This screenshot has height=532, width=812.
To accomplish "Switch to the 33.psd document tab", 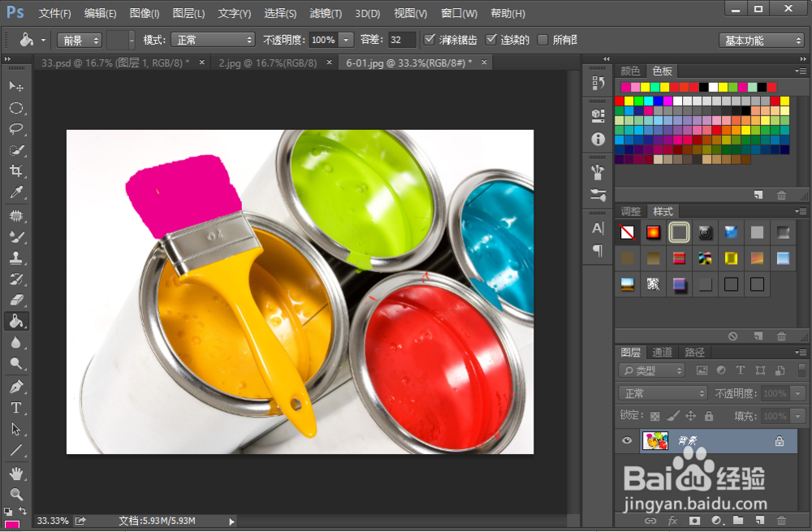I will pos(115,63).
